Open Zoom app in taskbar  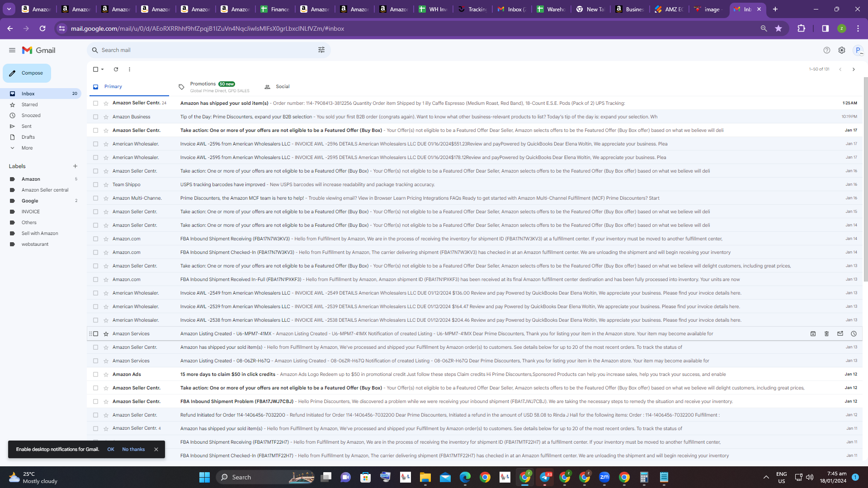click(604, 477)
